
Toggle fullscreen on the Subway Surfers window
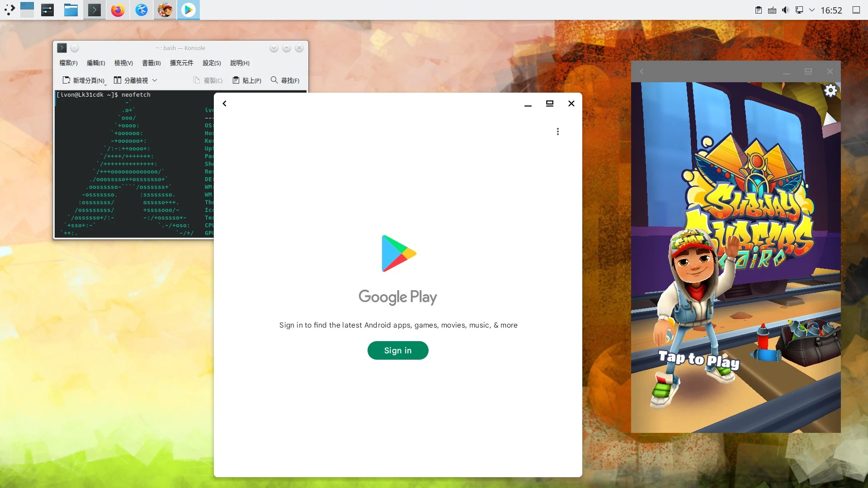808,71
